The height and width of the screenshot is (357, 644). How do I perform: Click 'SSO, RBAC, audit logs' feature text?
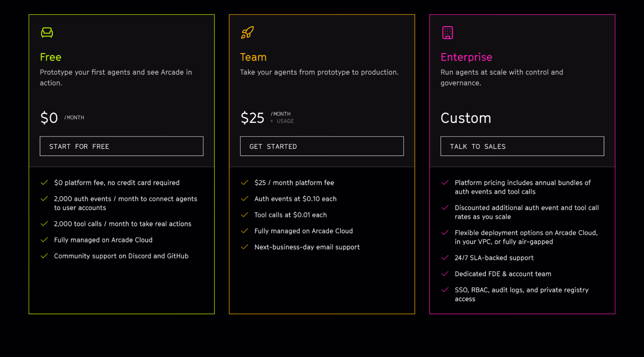click(522, 294)
